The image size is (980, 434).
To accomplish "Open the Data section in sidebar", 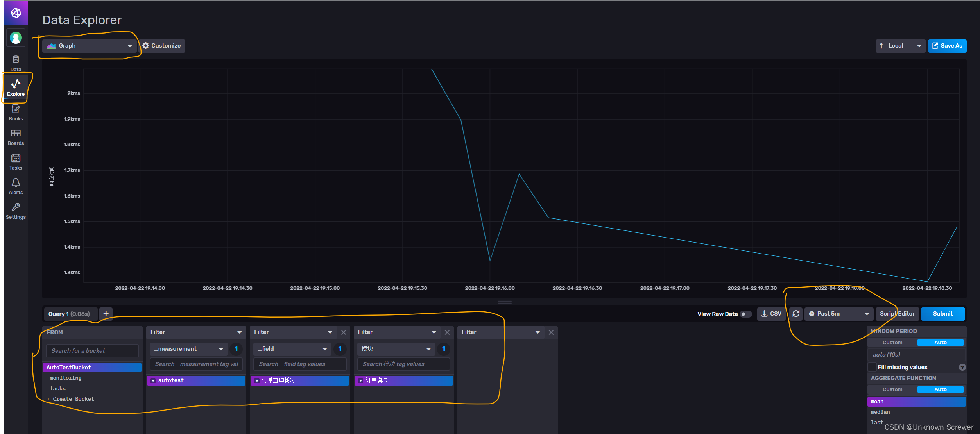I will tap(16, 63).
